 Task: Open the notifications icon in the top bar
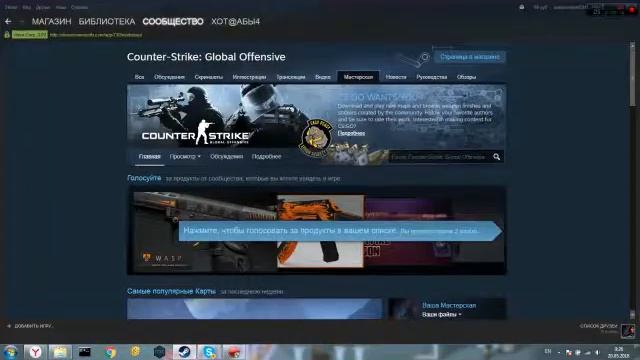point(522,7)
